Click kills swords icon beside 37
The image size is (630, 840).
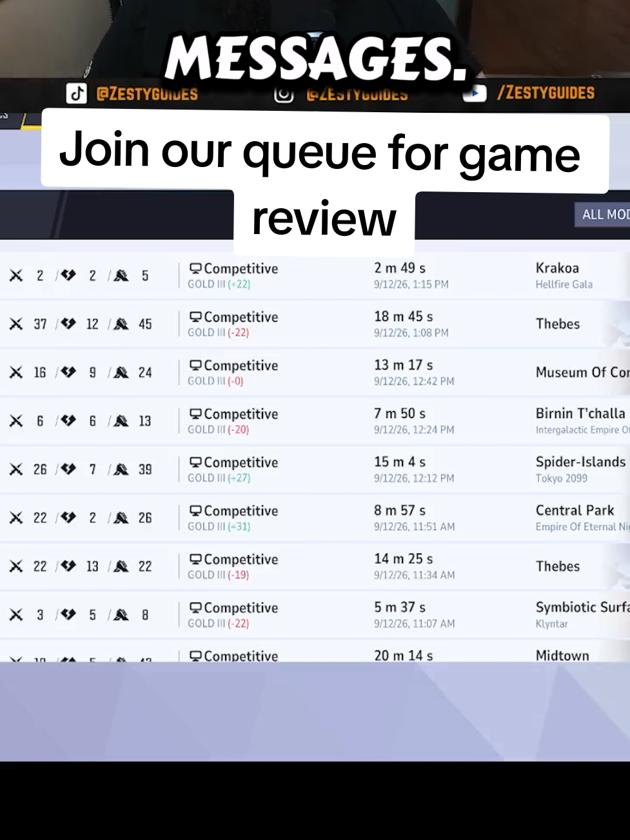[16, 324]
